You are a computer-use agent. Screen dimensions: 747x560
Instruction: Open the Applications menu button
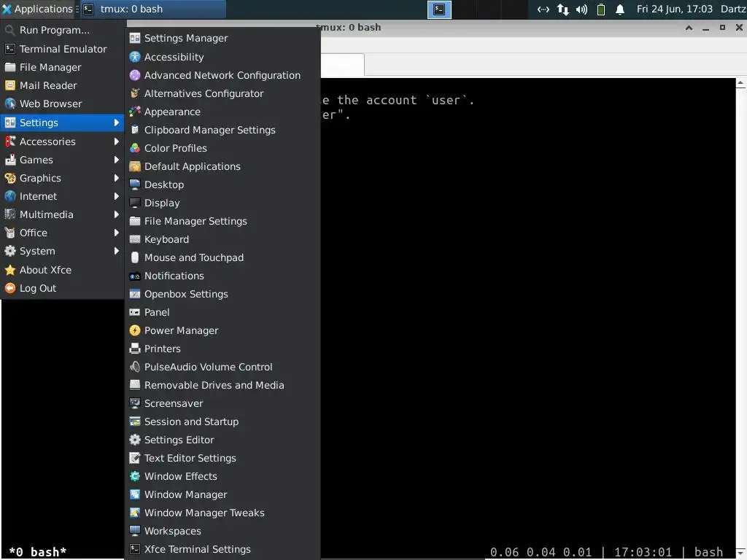coord(38,9)
